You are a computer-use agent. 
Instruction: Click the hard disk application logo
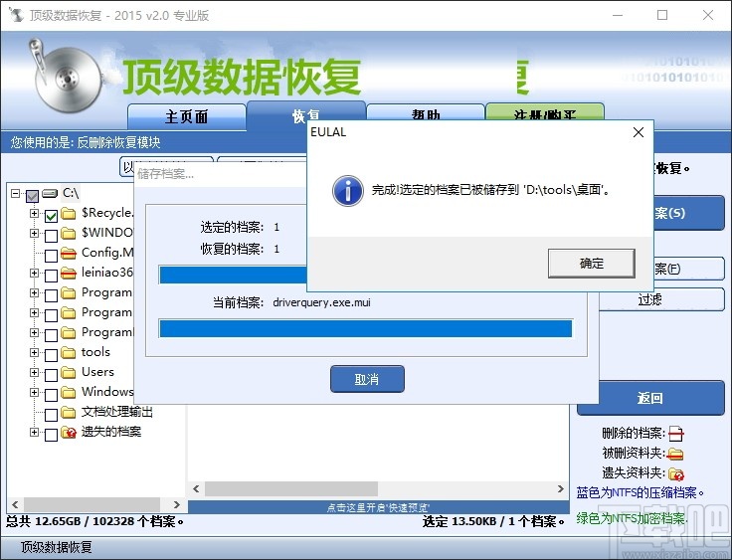click(x=66, y=77)
